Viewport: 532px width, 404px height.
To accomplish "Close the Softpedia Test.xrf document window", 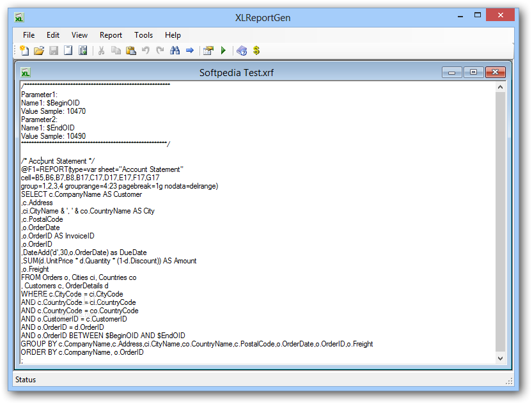I will 496,72.
